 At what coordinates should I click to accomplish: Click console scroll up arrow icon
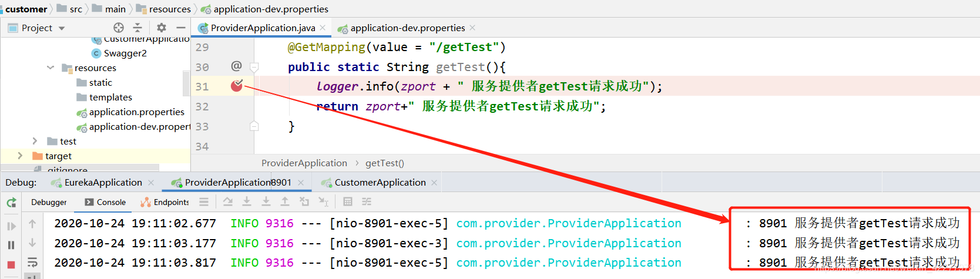[x=32, y=224]
